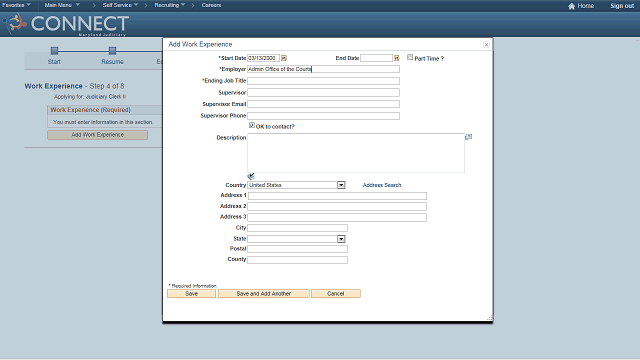Click the Home icon in top bar
This screenshot has height=360, width=640.
571,6
